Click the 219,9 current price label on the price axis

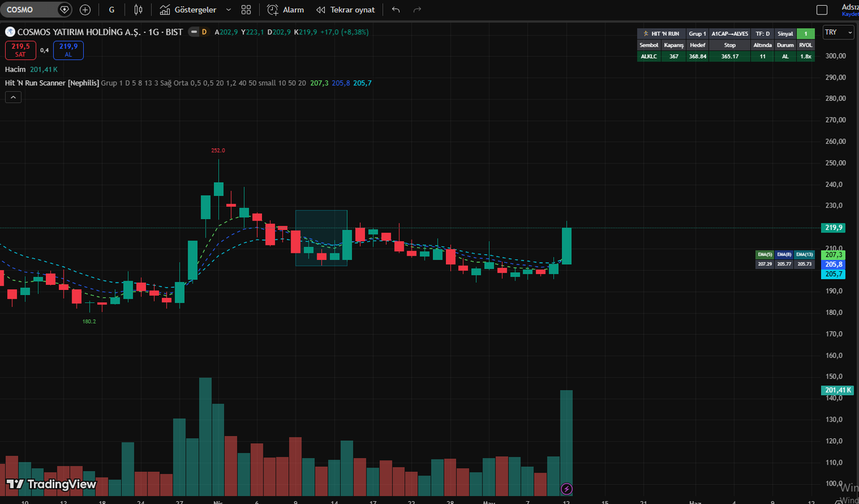[x=834, y=228]
